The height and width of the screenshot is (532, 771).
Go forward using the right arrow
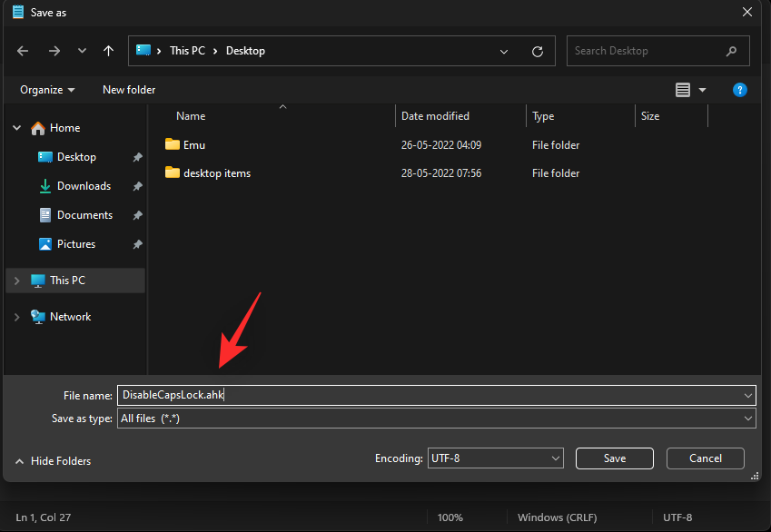(54, 51)
